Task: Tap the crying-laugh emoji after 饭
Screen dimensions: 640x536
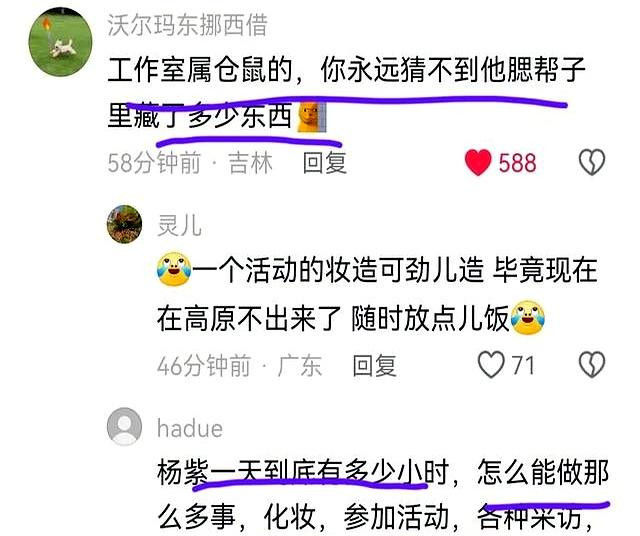Action: click(528, 317)
